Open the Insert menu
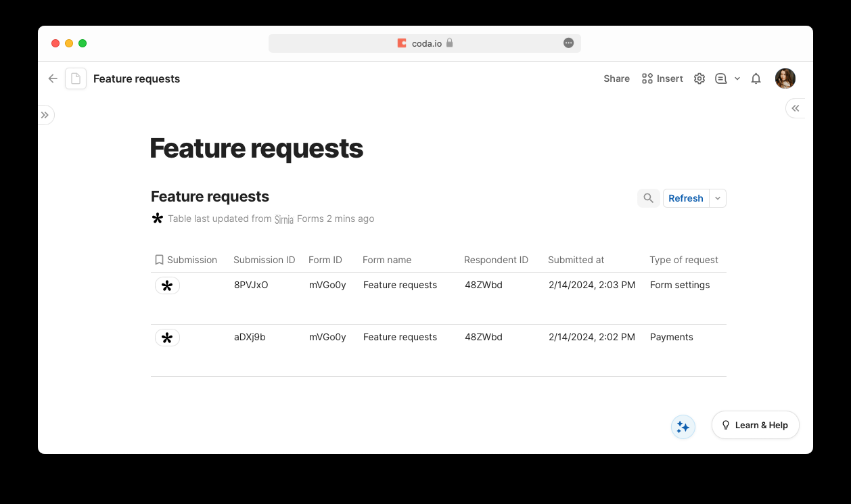 (x=663, y=78)
